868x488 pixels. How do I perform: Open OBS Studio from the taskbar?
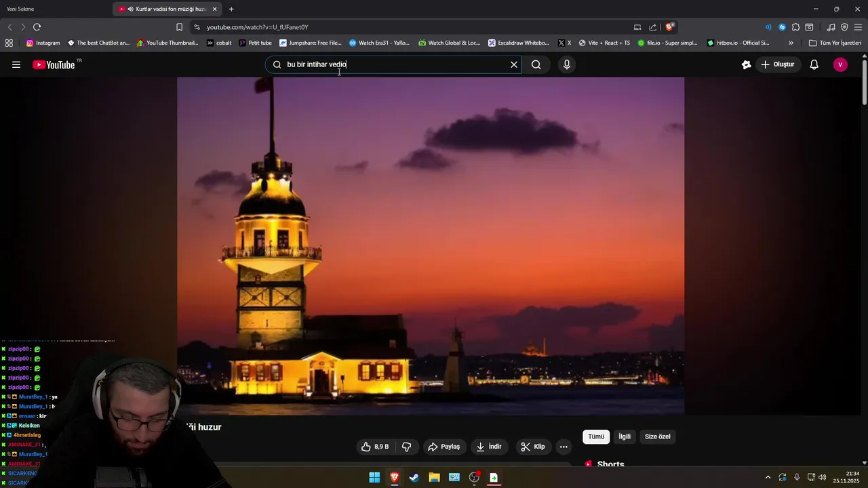point(474,477)
